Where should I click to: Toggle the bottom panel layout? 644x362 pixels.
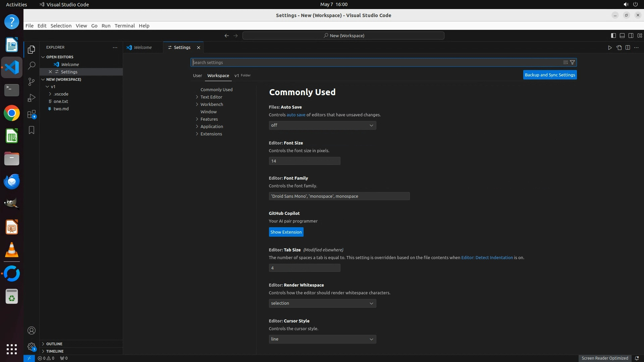click(622, 36)
